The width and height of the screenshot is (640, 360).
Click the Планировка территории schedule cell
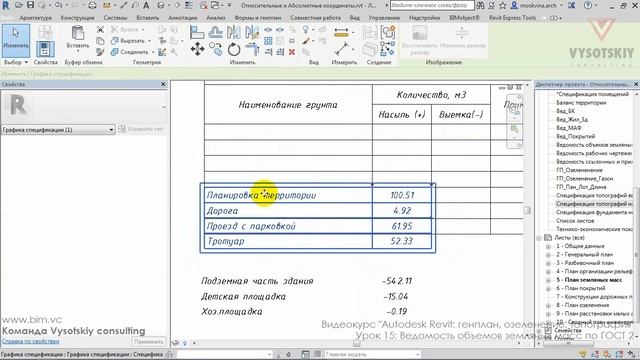[288, 195]
